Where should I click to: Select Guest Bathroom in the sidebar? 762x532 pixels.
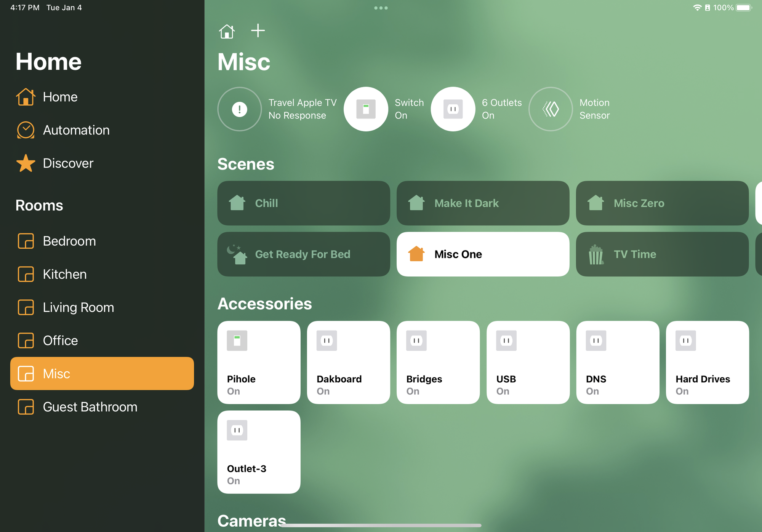(x=90, y=407)
